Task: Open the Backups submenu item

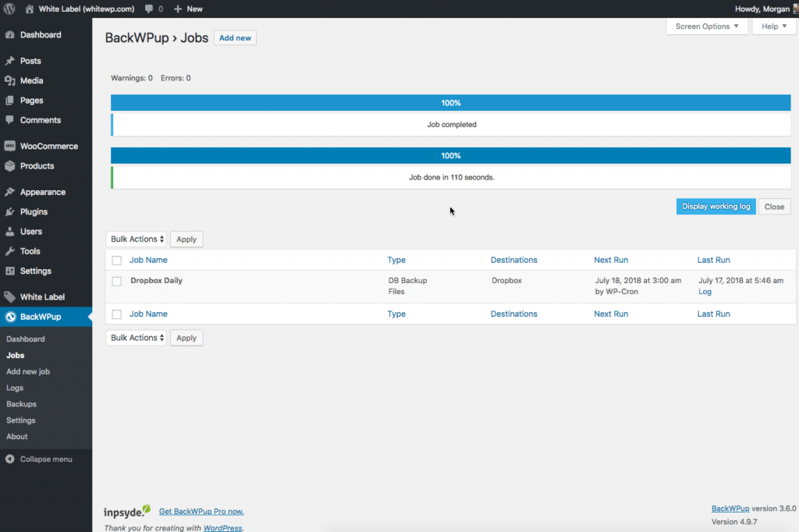Action: [21, 404]
